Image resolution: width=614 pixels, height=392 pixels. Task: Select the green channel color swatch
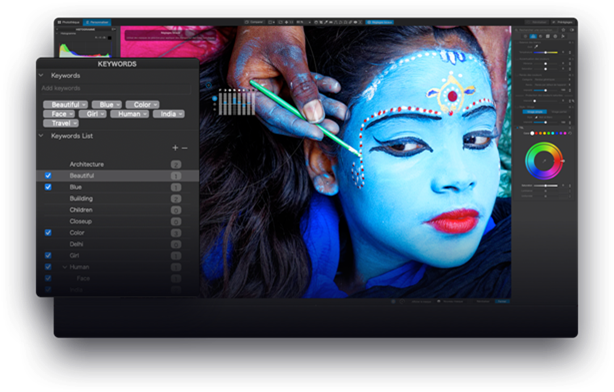click(549, 133)
